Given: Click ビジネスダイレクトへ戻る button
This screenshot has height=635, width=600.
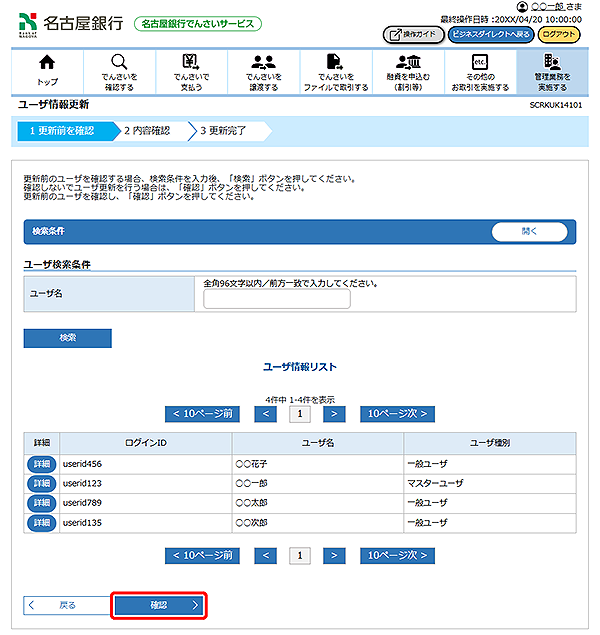Looking at the screenshot, I should pos(490,34).
